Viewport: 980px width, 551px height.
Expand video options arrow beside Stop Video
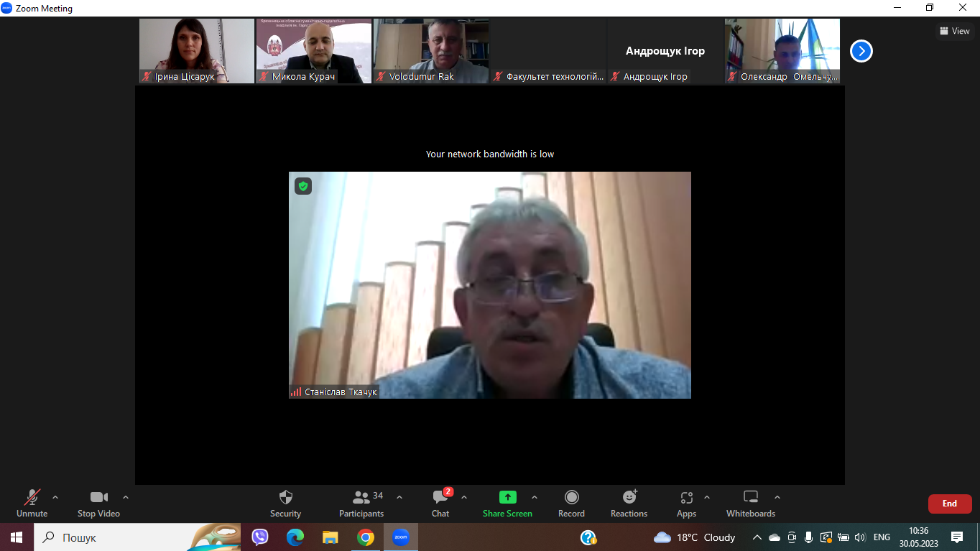tap(126, 497)
